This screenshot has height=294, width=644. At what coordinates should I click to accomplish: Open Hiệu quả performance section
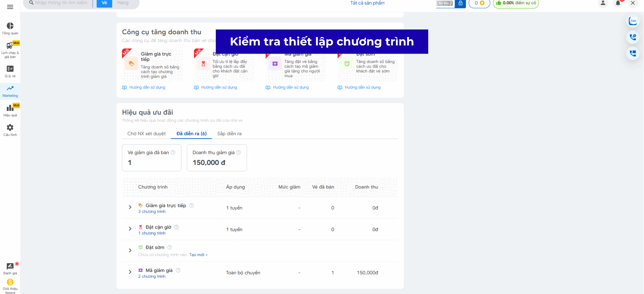(10, 111)
